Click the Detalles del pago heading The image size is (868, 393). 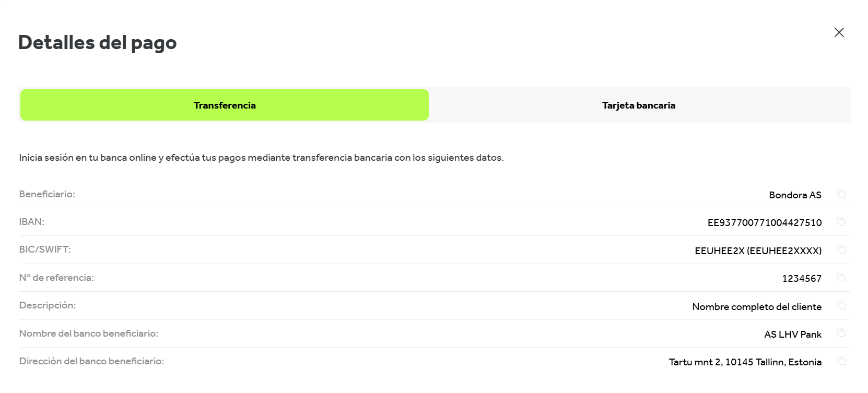coord(98,43)
